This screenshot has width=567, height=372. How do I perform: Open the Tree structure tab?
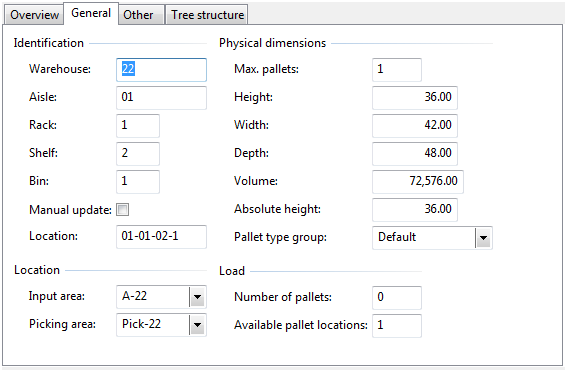[207, 15]
